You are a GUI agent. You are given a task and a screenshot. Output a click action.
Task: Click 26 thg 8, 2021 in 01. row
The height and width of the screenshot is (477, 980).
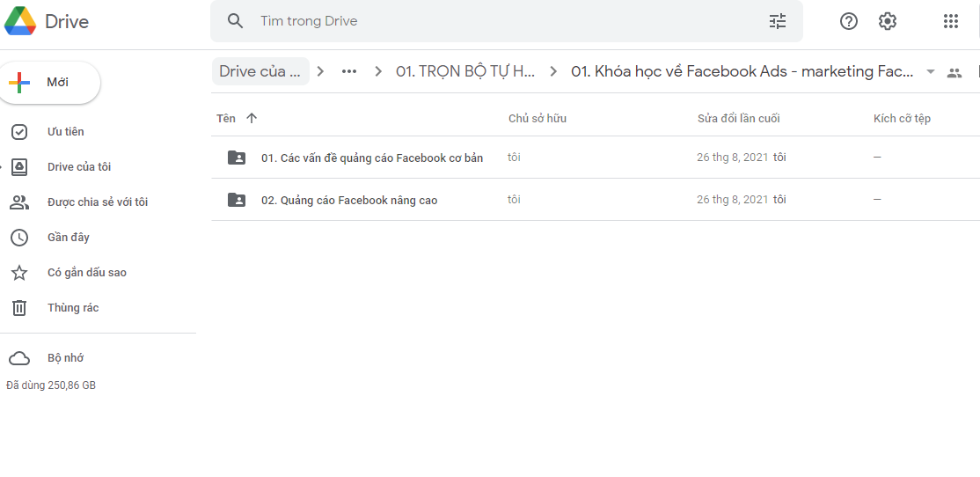733,158
